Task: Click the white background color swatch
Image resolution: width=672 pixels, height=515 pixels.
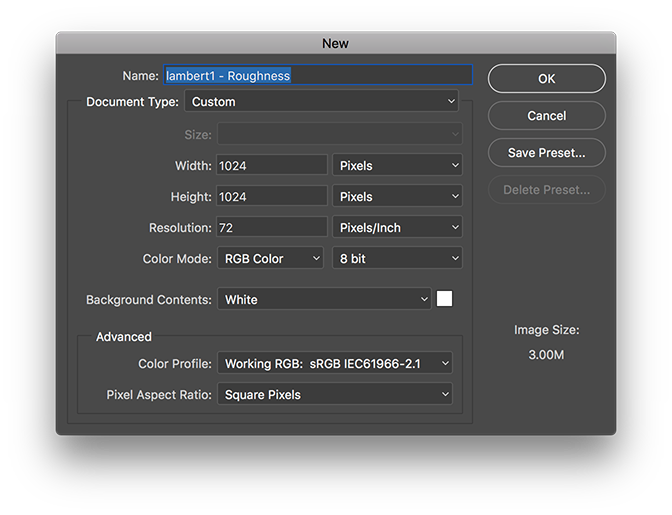Action: 444,299
